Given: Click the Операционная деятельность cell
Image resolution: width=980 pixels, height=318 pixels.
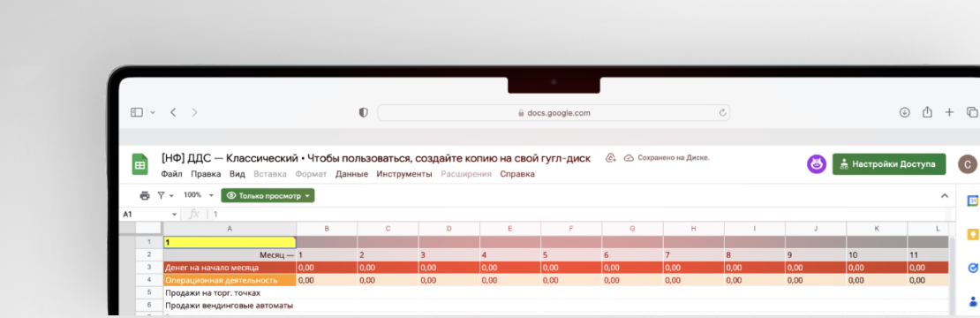Looking at the screenshot, I should tap(230, 281).
